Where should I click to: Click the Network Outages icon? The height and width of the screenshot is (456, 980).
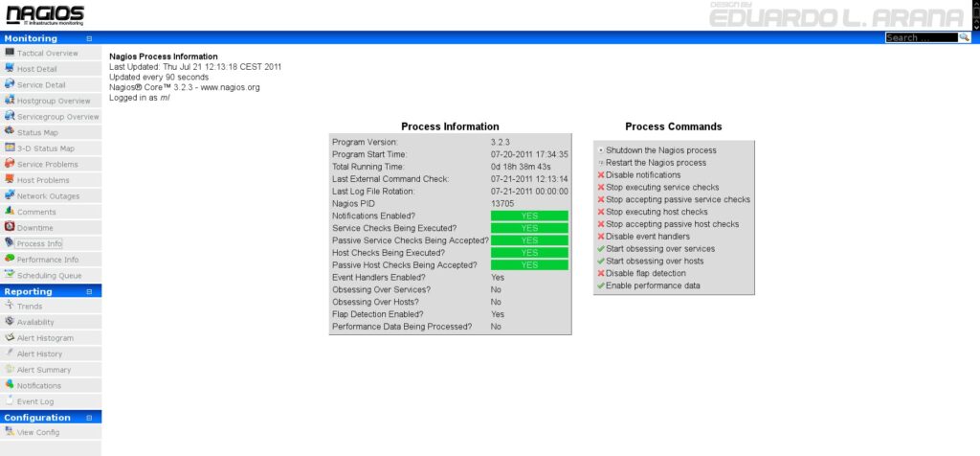[10, 195]
